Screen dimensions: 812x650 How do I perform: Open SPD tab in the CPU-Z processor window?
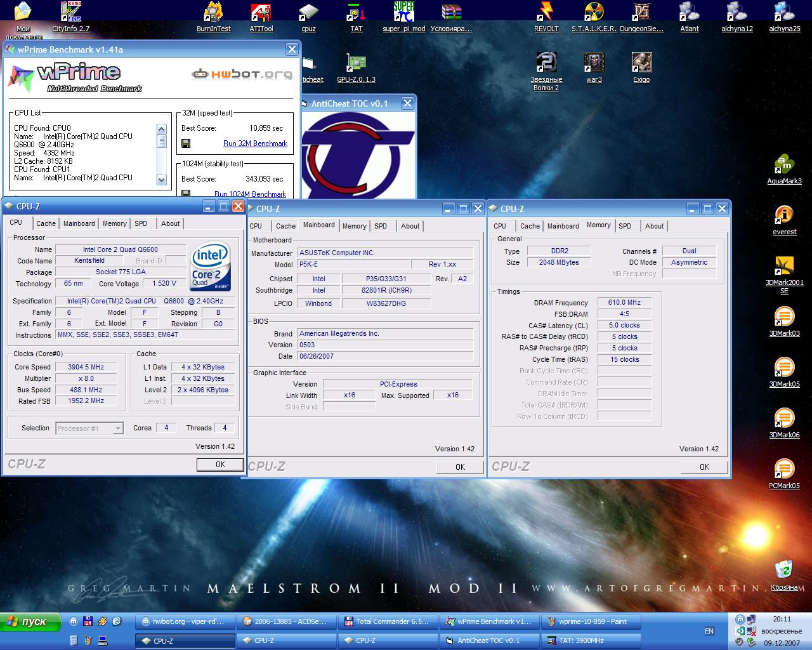click(141, 223)
